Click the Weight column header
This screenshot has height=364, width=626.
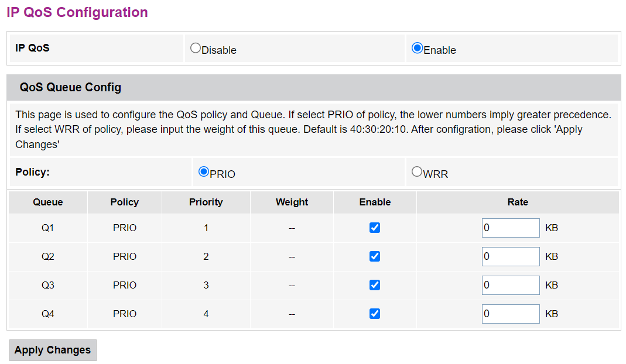[x=292, y=202]
